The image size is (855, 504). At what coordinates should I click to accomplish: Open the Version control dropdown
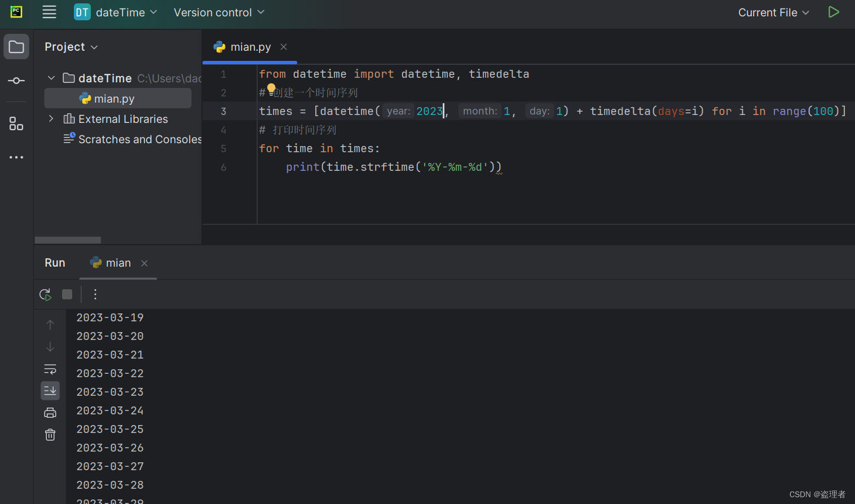[219, 12]
